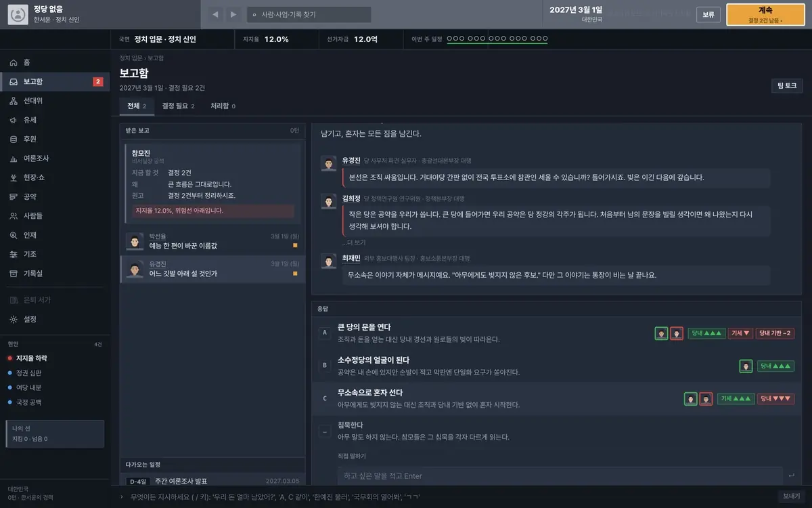Viewport: 812px width, 508px height.
Task: Open the 공약 pledge icon
Action: pyautogui.click(x=14, y=196)
